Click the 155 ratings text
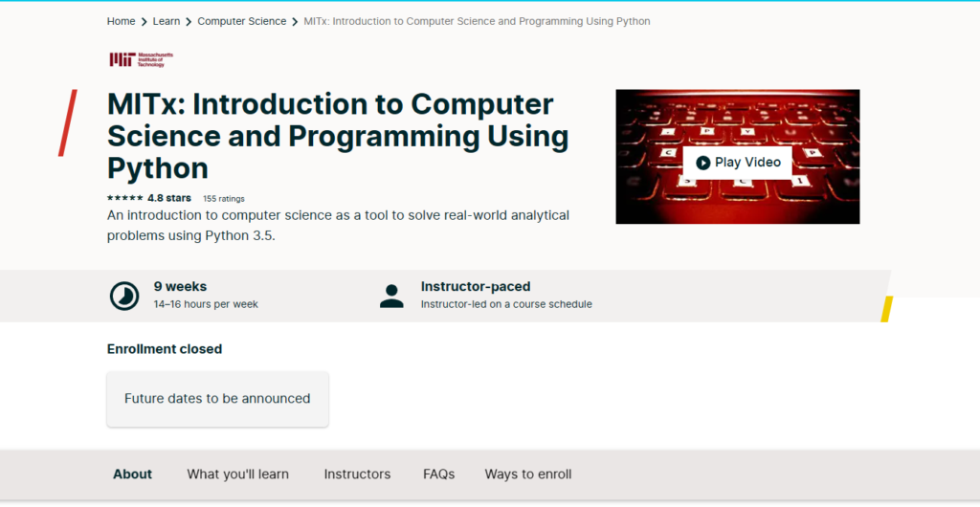The height and width of the screenshot is (507, 980). pos(224,199)
